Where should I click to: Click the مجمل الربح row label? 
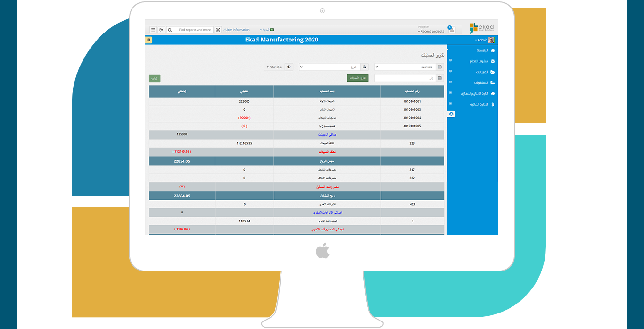[x=327, y=161]
